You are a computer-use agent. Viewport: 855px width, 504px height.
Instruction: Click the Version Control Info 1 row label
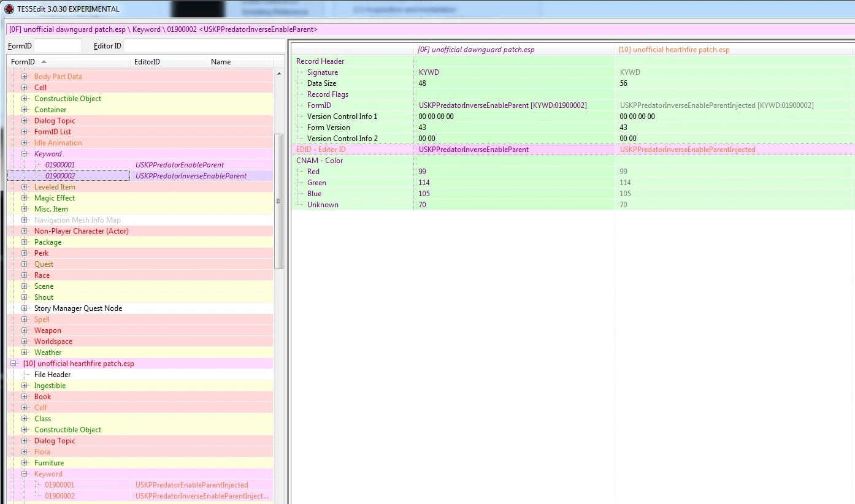[342, 116]
